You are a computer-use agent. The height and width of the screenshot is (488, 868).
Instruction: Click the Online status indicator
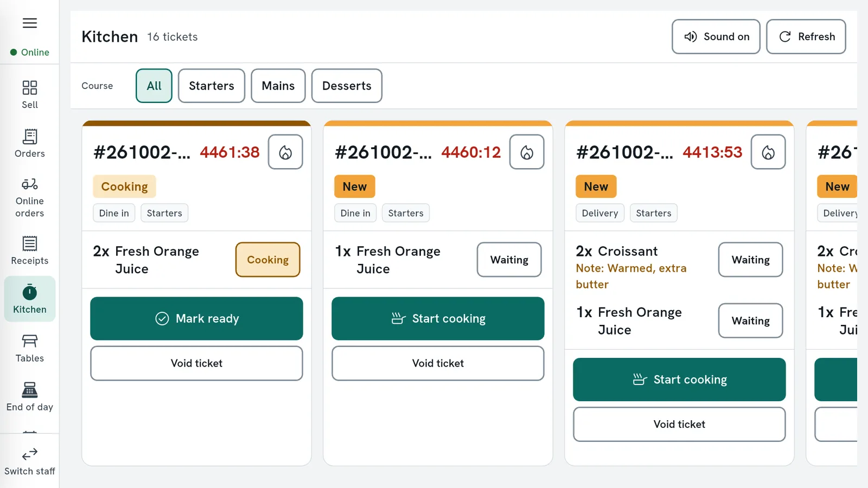pyautogui.click(x=30, y=52)
